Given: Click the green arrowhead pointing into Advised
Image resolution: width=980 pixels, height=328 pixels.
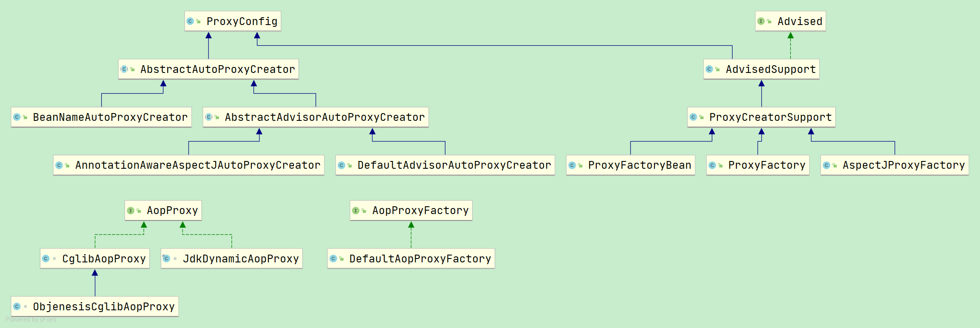Looking at the screenshot, I should 790,36.
